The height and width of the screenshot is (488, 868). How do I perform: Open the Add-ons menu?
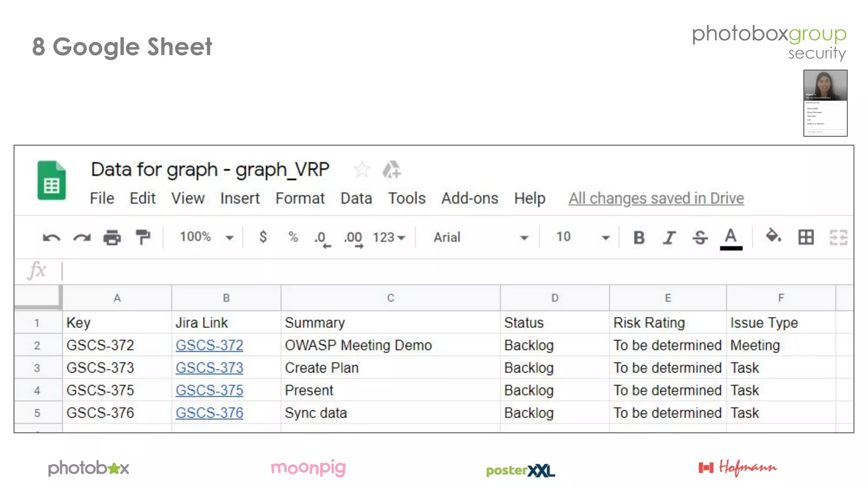pos(470,198)
